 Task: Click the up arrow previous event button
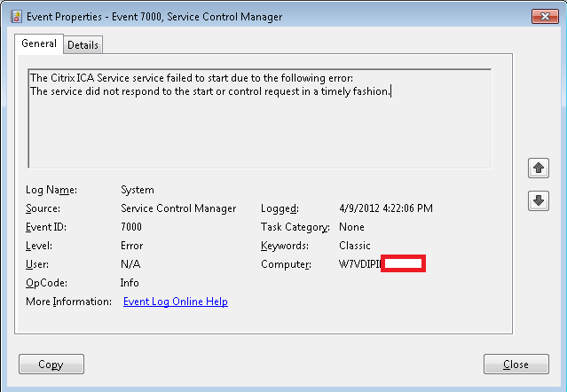click(x=538, y=167)
